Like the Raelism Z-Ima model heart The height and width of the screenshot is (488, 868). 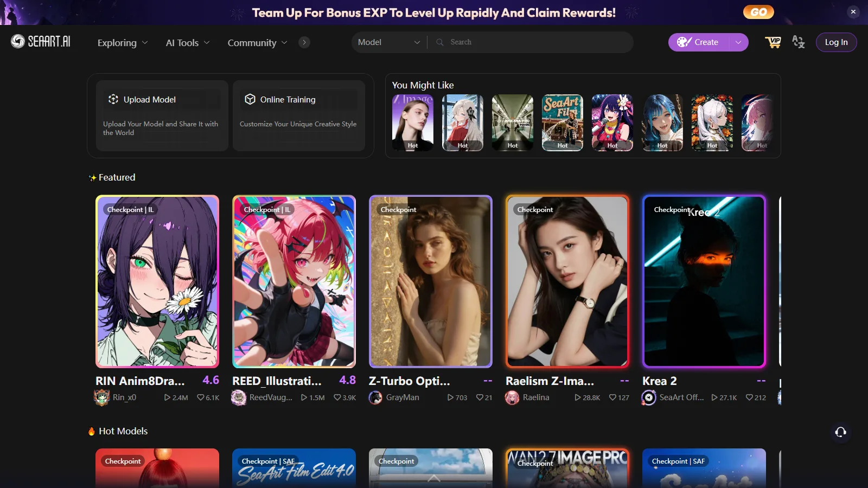[x=612, y=397]
